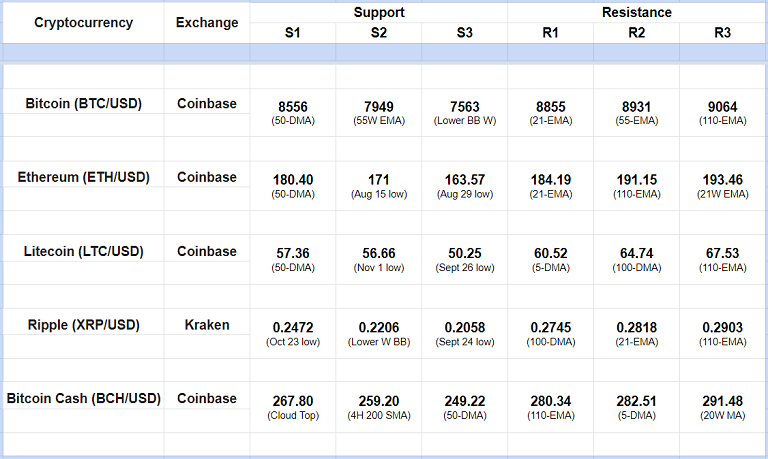Select Bitcoin Cash S2 value 259.20
This screenshot has height=459, width=768.
click(x=378, y=401)
